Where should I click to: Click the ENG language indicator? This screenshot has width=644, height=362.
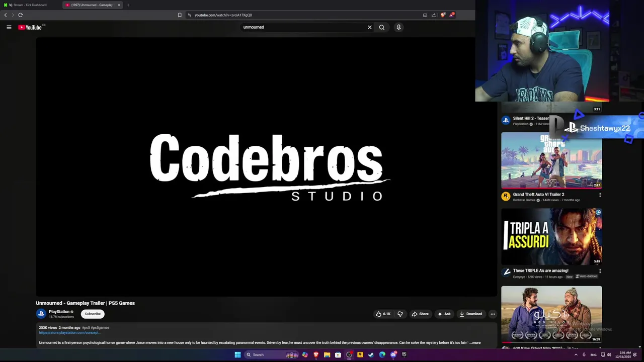coord(594,354)
